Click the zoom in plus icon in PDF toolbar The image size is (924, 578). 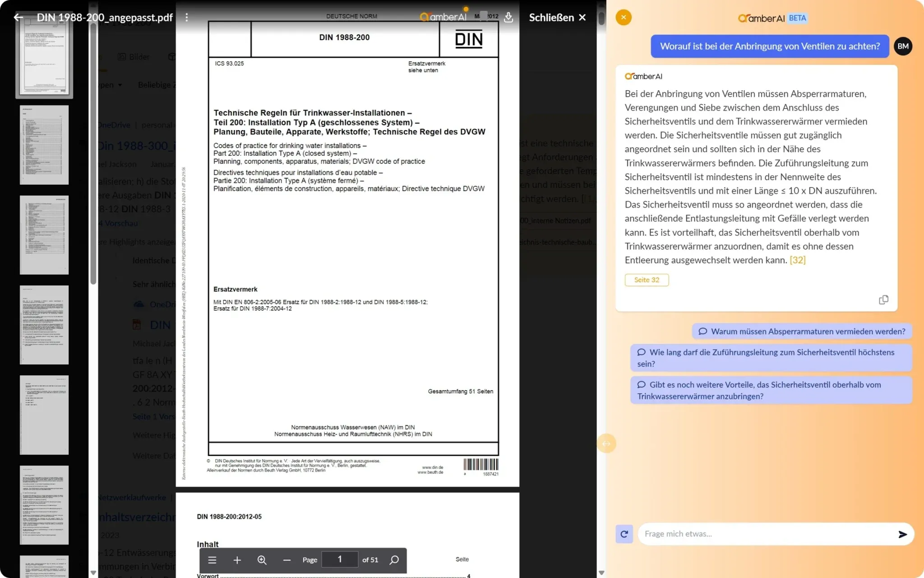237,560
